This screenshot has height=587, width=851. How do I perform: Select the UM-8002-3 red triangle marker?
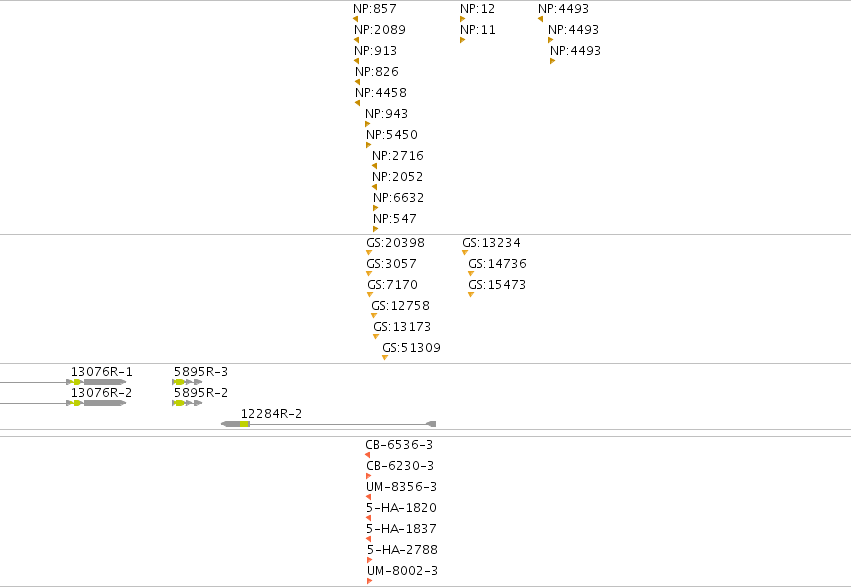[x=370, y=581]
